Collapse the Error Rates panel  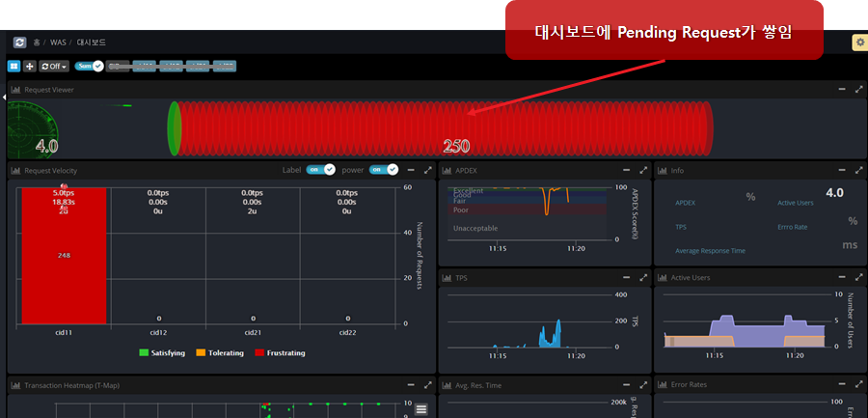841,384
